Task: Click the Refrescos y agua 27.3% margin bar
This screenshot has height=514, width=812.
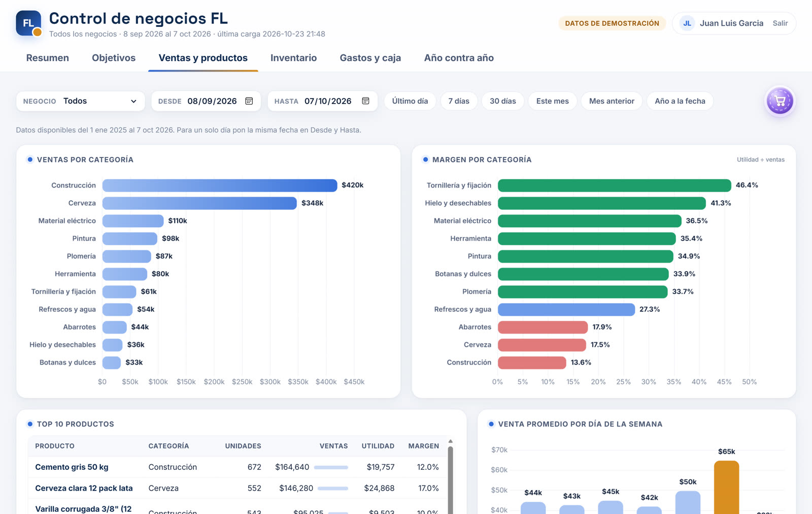Action: [x=566, y=309]
